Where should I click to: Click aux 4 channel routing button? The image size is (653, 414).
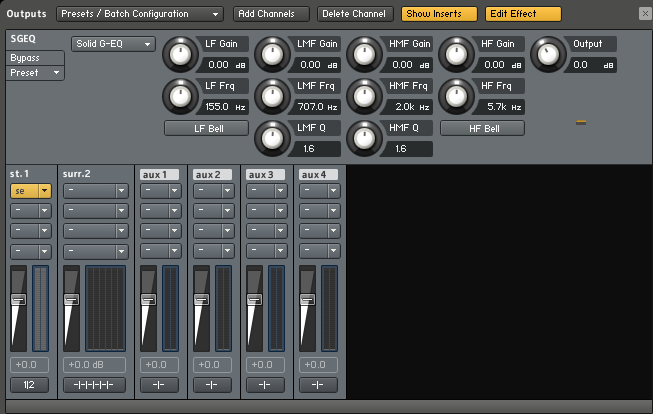tap(318, 385)
